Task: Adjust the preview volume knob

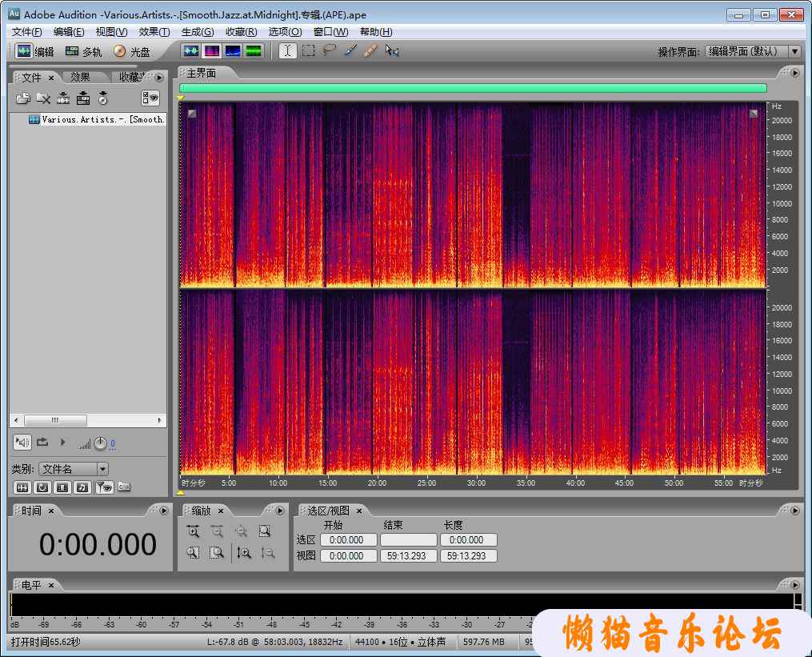Action: tap(101, 443)
